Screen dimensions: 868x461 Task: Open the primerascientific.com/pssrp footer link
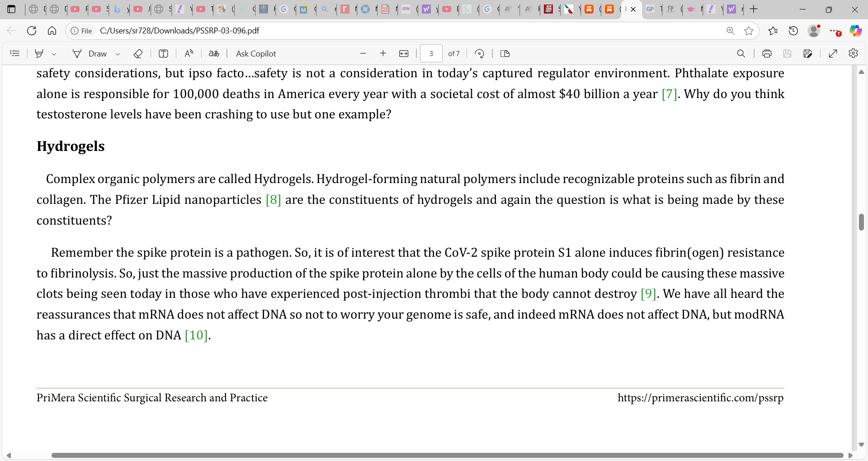tap(701, 398)
